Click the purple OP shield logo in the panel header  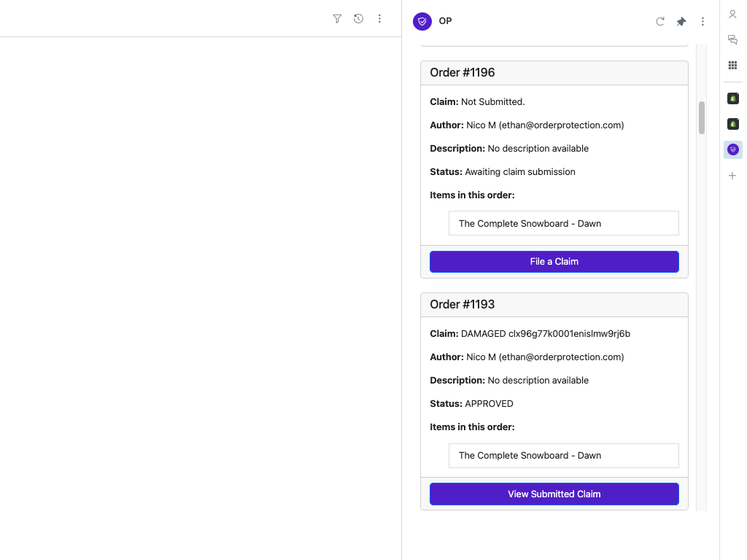(422, 21)
